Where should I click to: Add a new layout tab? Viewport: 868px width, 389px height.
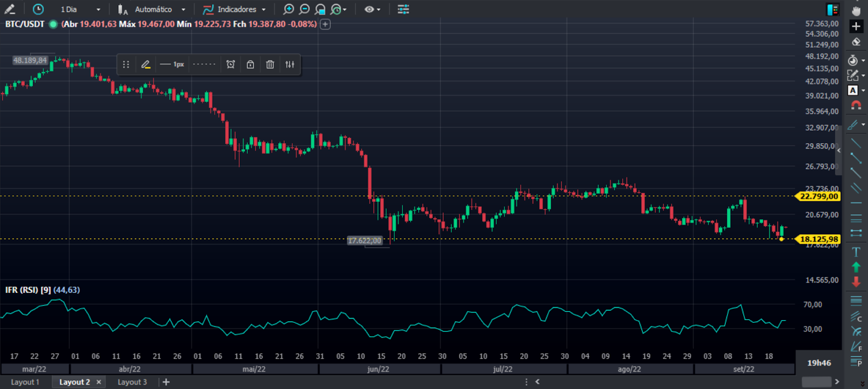point(166,382)
